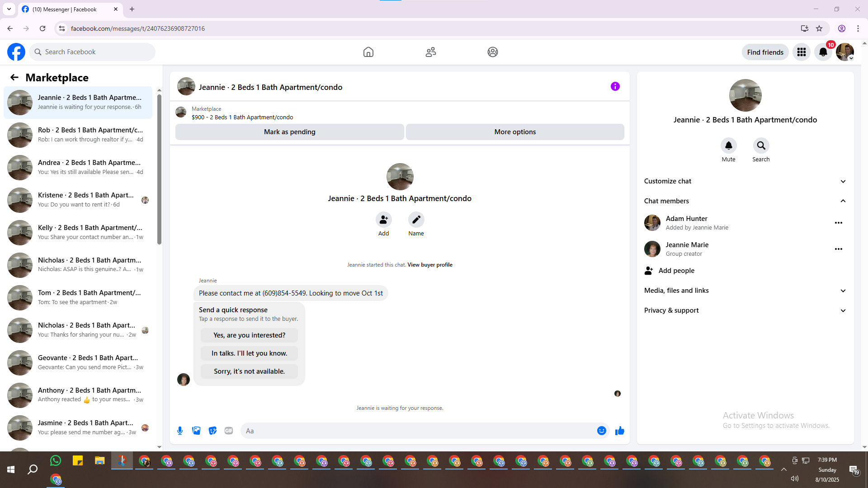Click the purple conversation info icon
The width and height of the screenshot is (868, 488).
pos(615,86)
